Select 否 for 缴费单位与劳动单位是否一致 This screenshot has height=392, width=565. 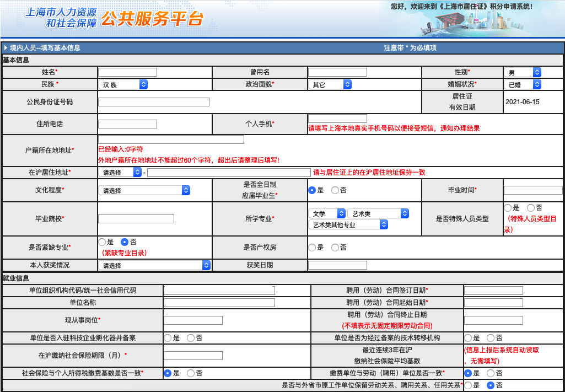coord(491,373)
